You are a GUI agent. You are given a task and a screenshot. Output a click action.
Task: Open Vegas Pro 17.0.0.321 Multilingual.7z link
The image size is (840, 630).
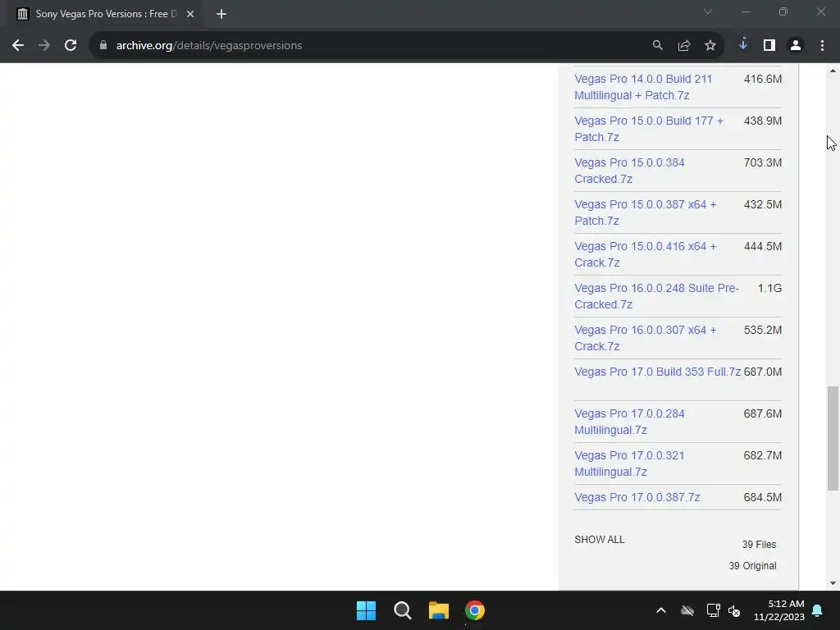tap(629, 463)
